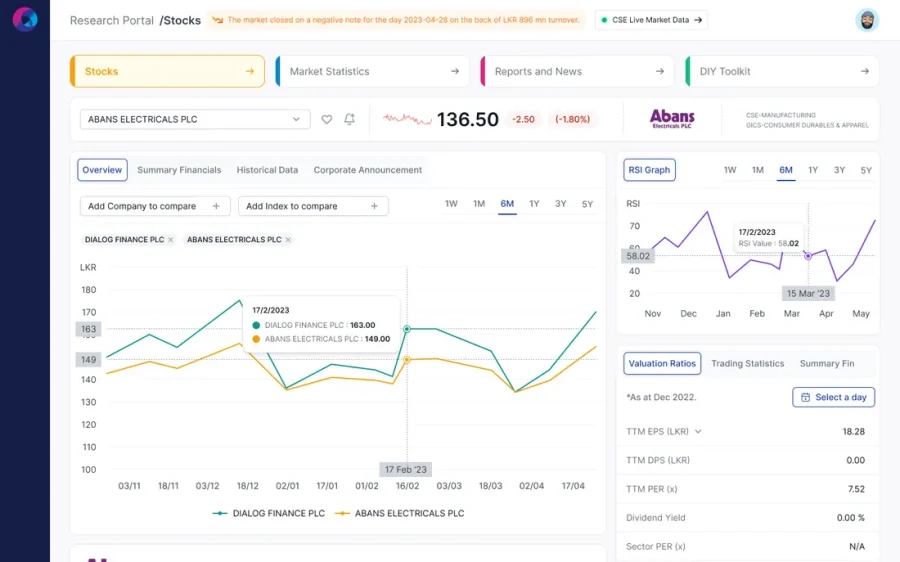Click the Abans Electricals company logo
This screenshot has width=900, height=562.
tap(672, 119)
